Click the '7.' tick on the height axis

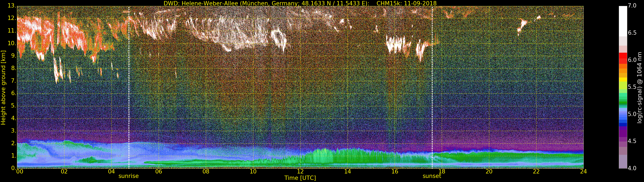tap(13, 81)
